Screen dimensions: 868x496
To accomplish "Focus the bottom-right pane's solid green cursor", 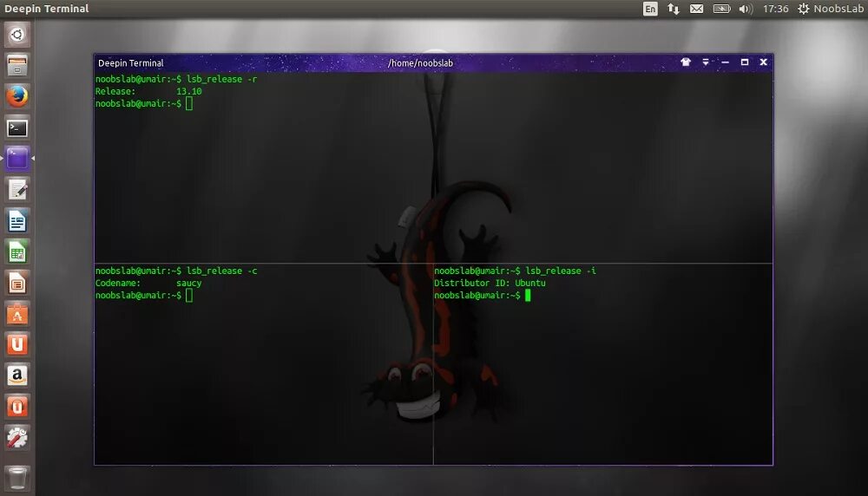I will [x=528, y=296].
